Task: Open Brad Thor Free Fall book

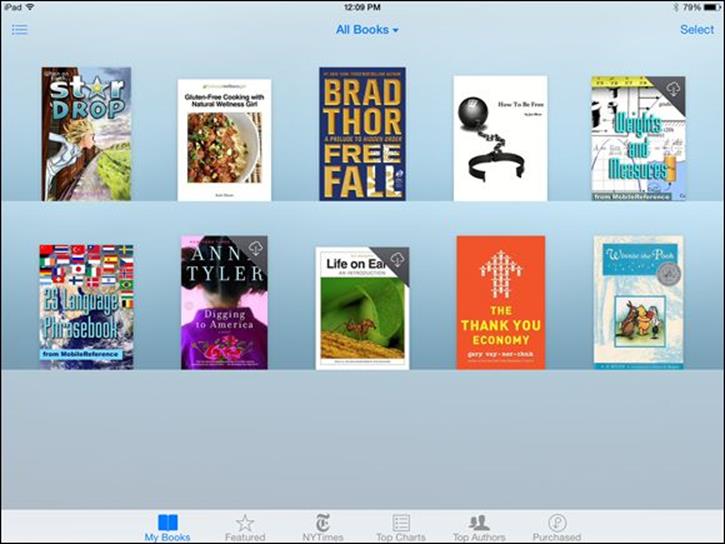Action: [362, 134]
